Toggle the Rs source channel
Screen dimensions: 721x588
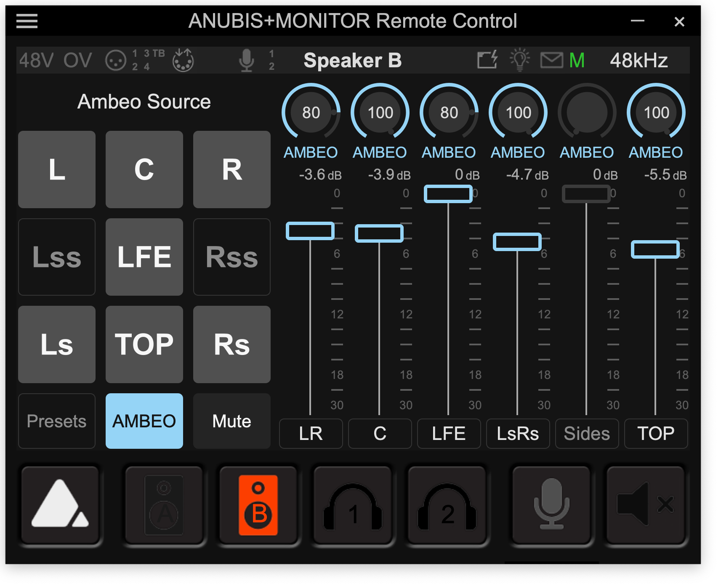[232, 344]
